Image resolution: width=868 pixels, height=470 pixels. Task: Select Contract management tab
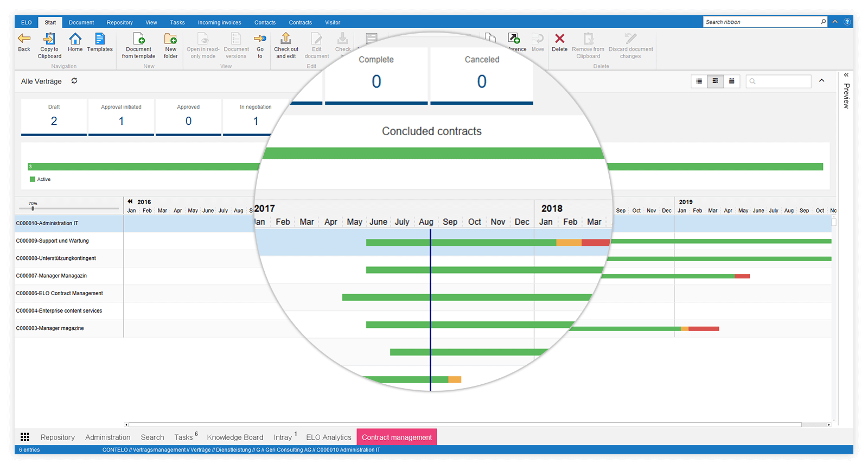(x=397, y=437)
